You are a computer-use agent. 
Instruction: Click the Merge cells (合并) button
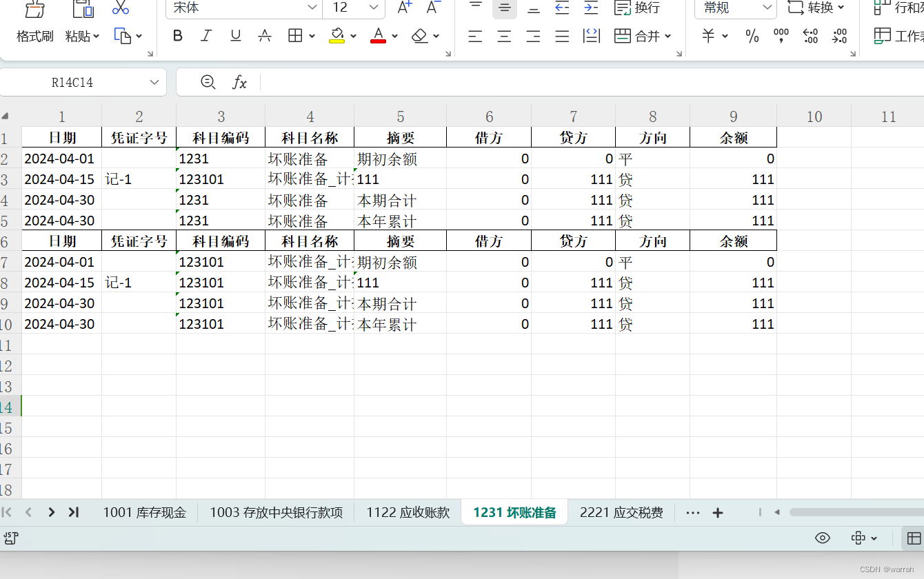point(637,36)
